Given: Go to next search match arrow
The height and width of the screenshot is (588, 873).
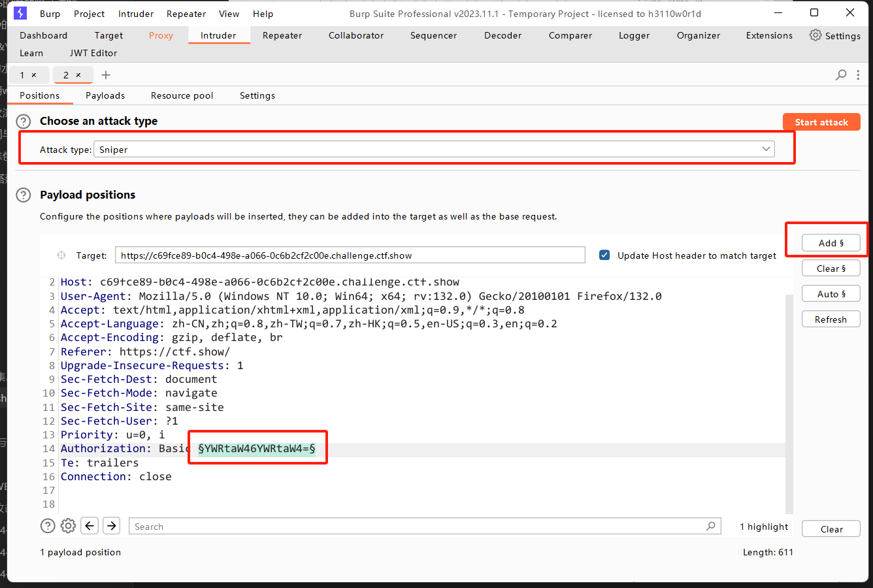Looking at the screenshot, I should click(x=112, y=526).
